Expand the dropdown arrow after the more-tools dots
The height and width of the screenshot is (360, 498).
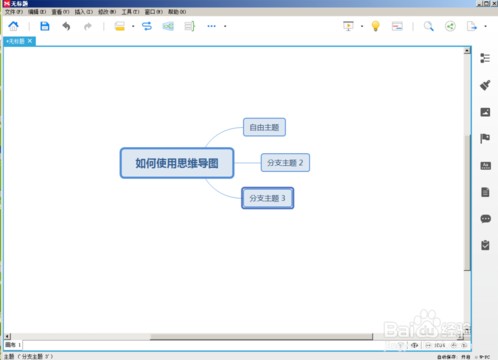225,26
